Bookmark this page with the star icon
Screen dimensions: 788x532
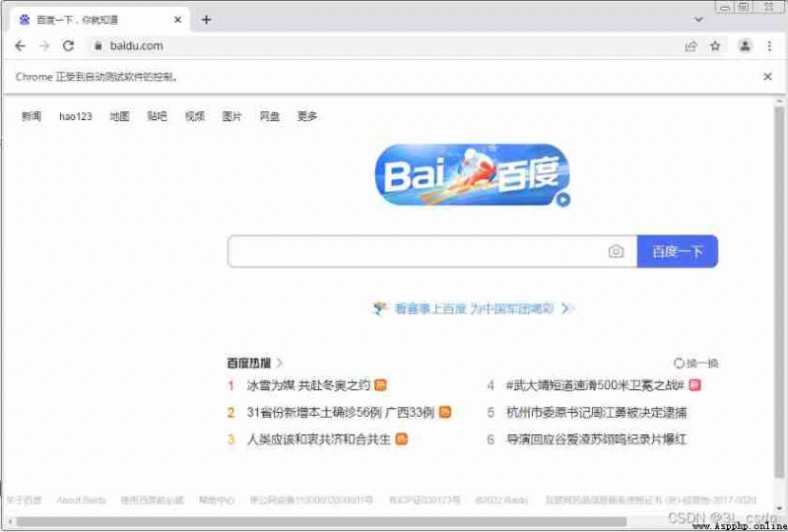point(715,45)
